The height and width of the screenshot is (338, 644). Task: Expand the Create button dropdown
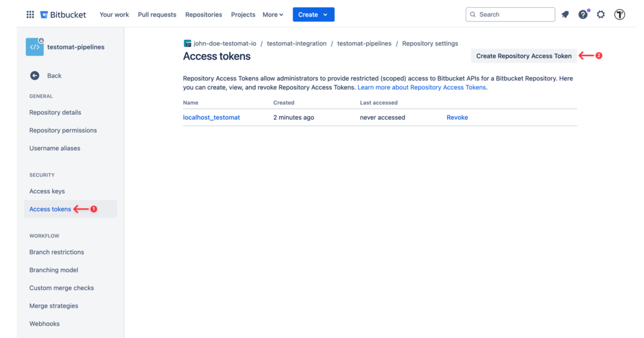(x=325, y=15)
